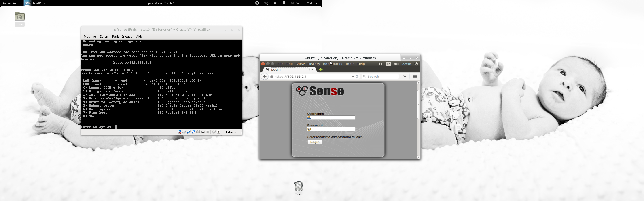Click muted volume icon in GNOME top bar

(x=266, y=3)
